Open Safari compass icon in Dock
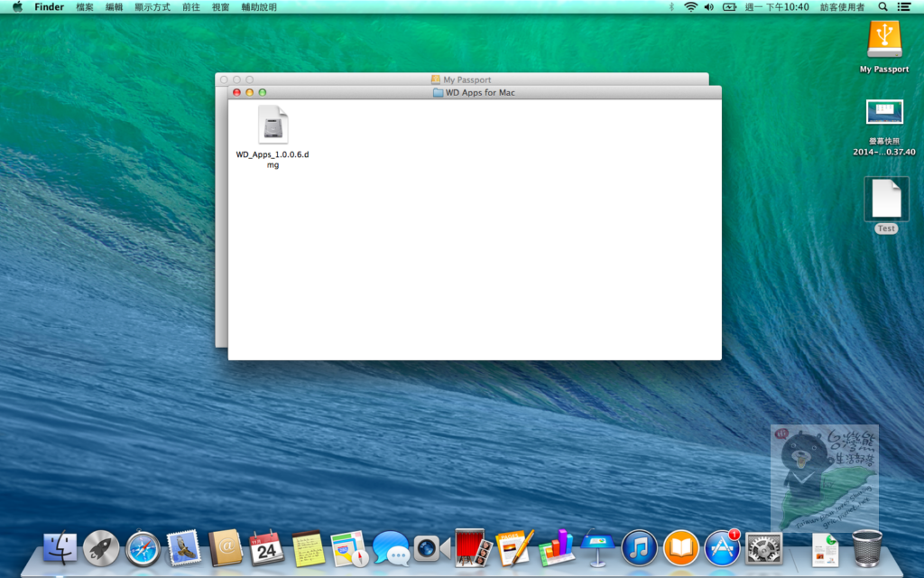This screenshot has height=578, width=924. click(x=143, y=549)
